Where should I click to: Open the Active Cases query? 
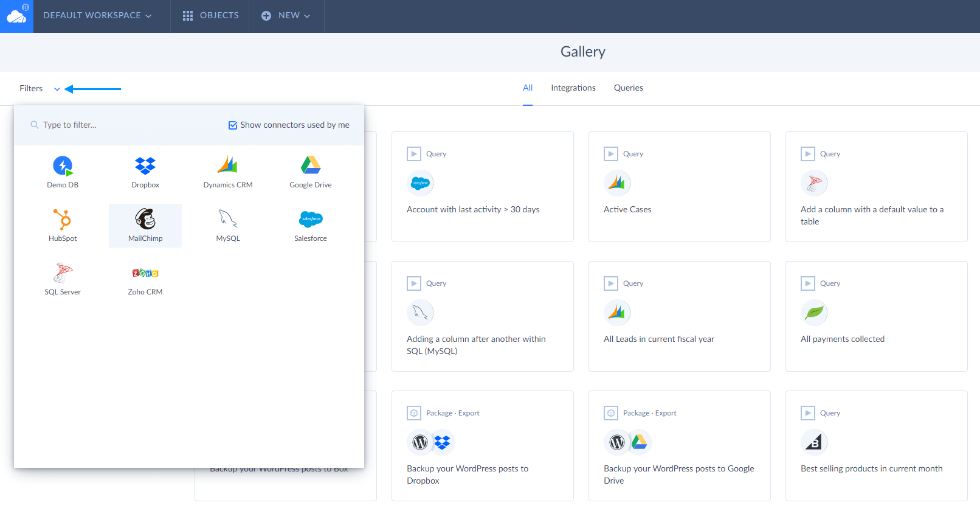click(x=680, y=187)
